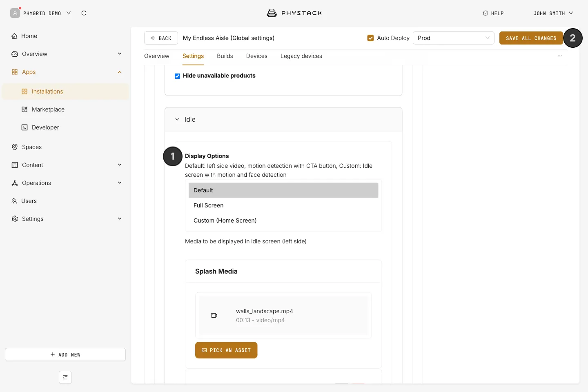Collapse the Apps sidebar menu chevron

pyautogui.click(x=120, y=72)
